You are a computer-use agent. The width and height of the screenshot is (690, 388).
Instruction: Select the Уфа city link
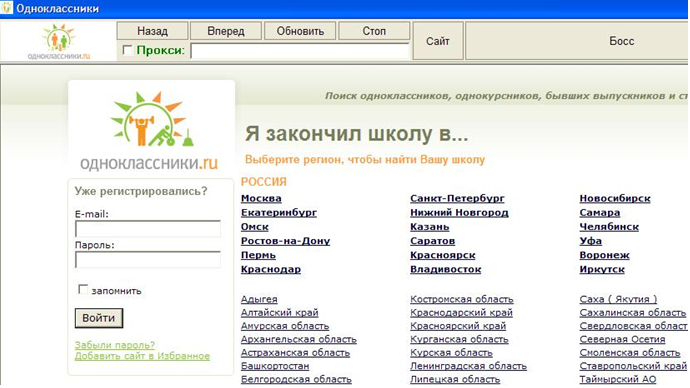(591, 241)
